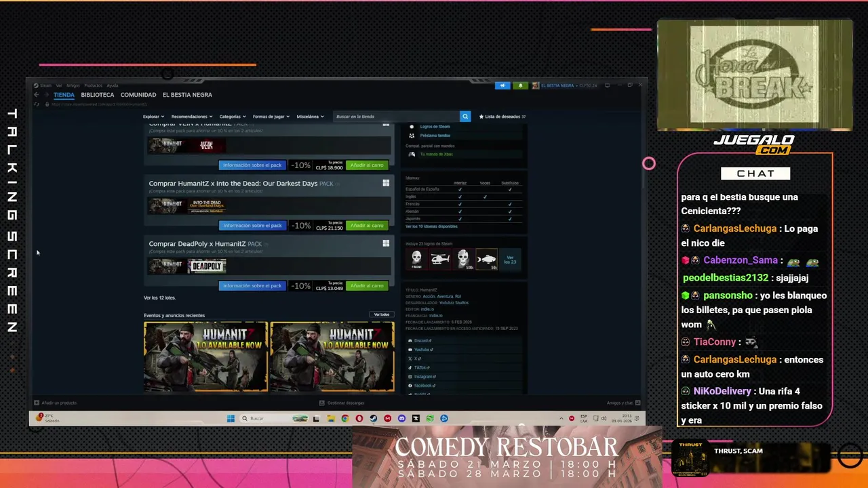Expand the Recomendaciones dropdown
This screenshot has width=868, height=488.
(192, 117)
